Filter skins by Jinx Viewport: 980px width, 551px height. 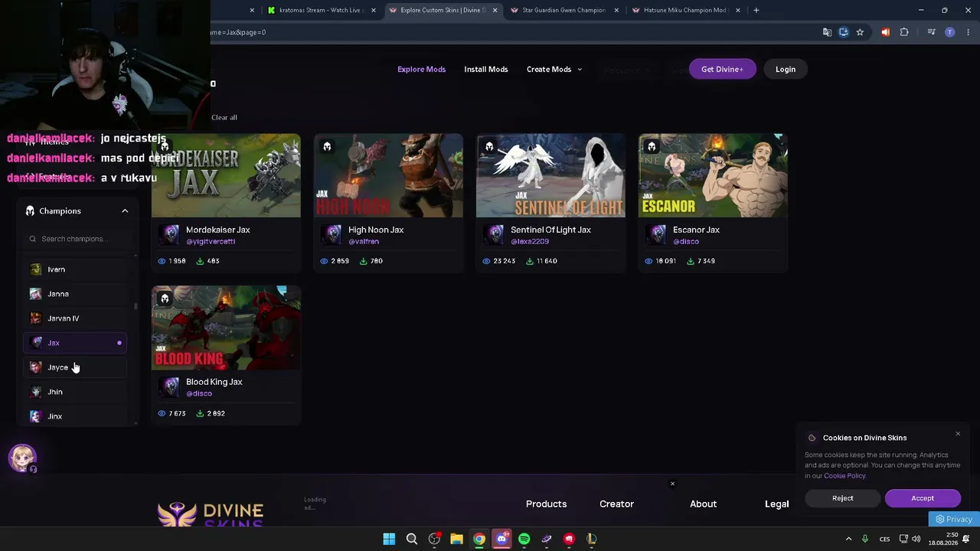[75, 416]
